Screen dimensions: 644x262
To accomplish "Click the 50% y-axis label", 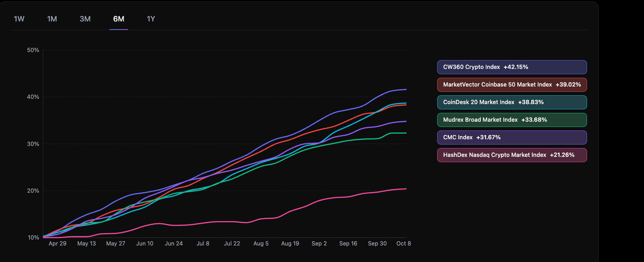I will point(33,50).
